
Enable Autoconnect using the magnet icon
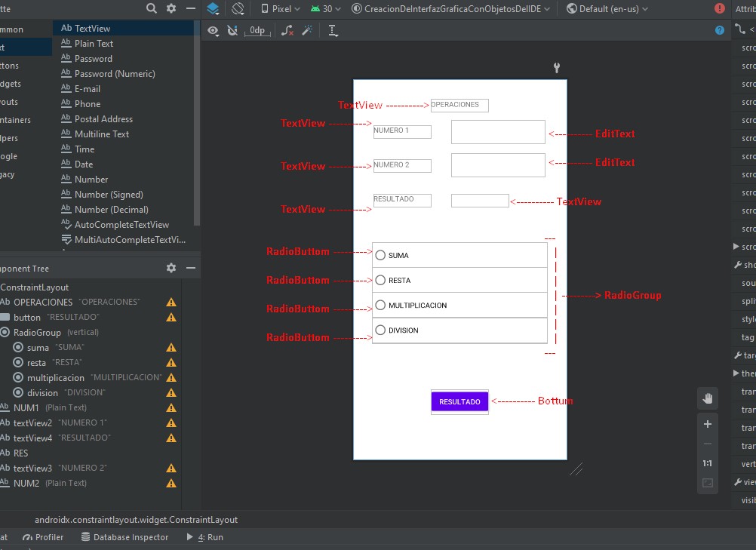point(231,30)
